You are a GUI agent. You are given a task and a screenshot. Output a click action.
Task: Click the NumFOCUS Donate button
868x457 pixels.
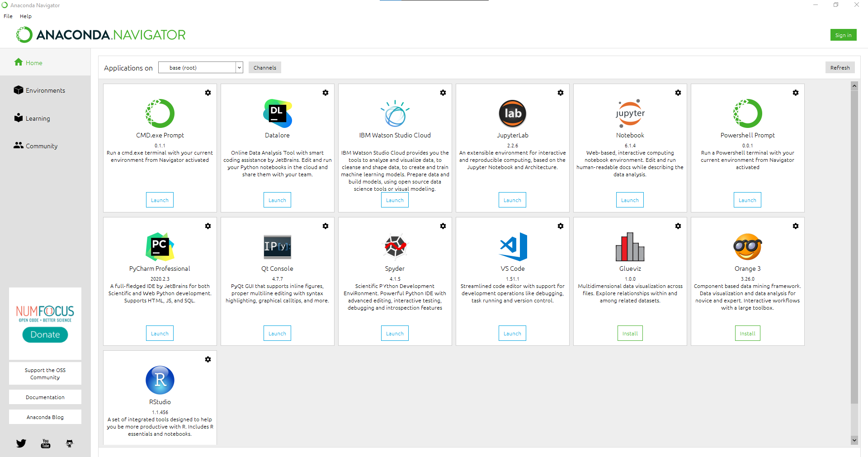click(x=45, y=335)
